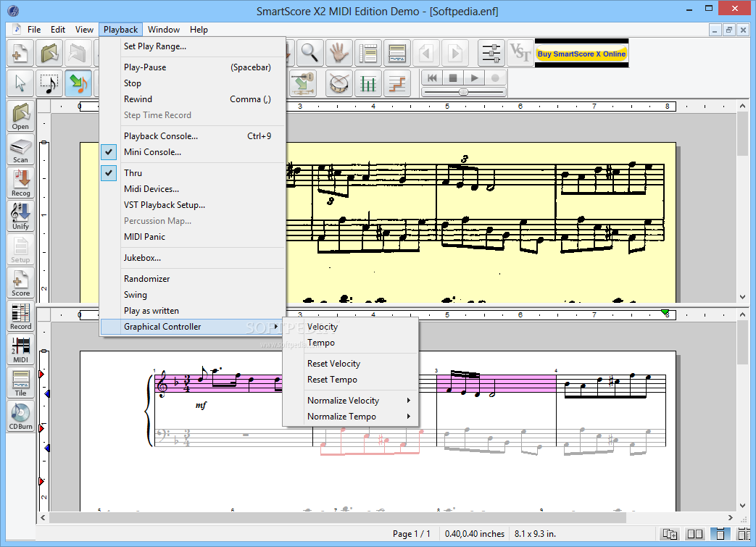Click the MIDI sidebar button
756x547 pixels.
pyautogui.click(x=21, y=349)
